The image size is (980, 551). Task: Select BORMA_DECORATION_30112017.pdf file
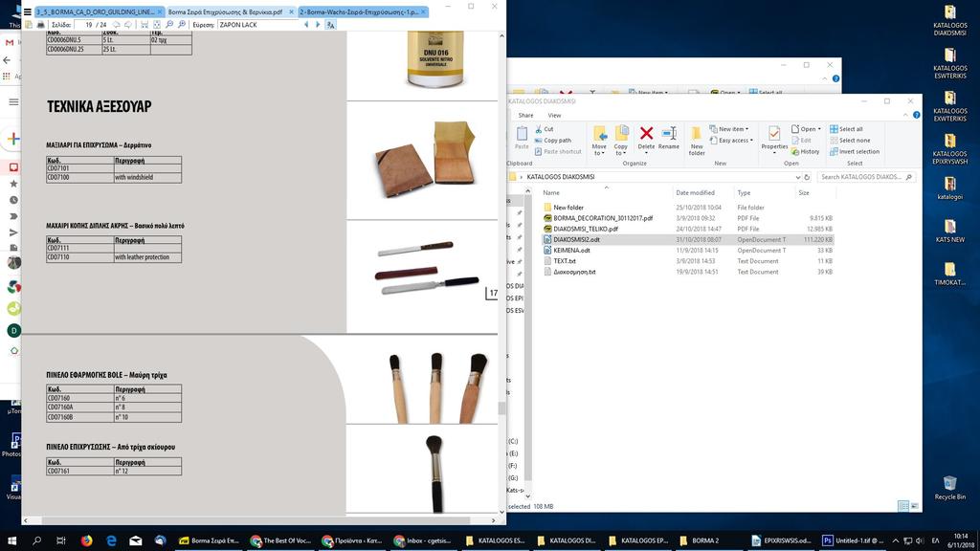603,219
